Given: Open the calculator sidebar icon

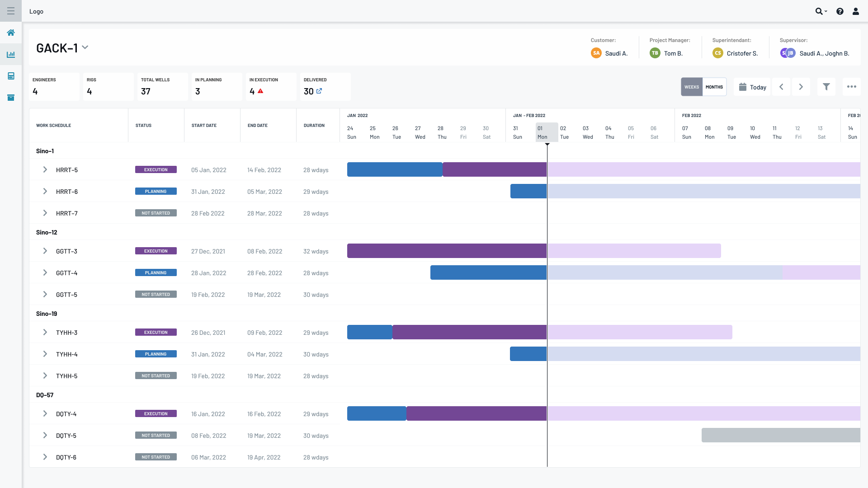Looking at the screenshot, I should pos(11,76).
